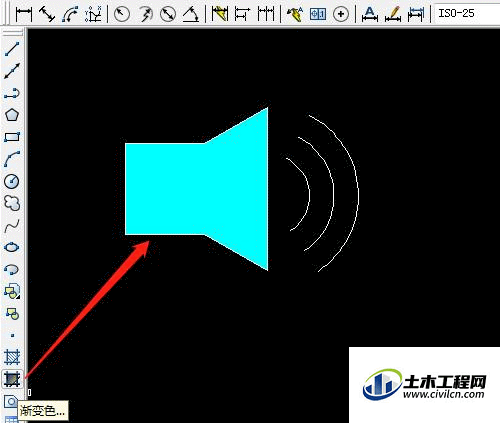
Task: Select the Radius dimension tool
Action: pos(122,14)
